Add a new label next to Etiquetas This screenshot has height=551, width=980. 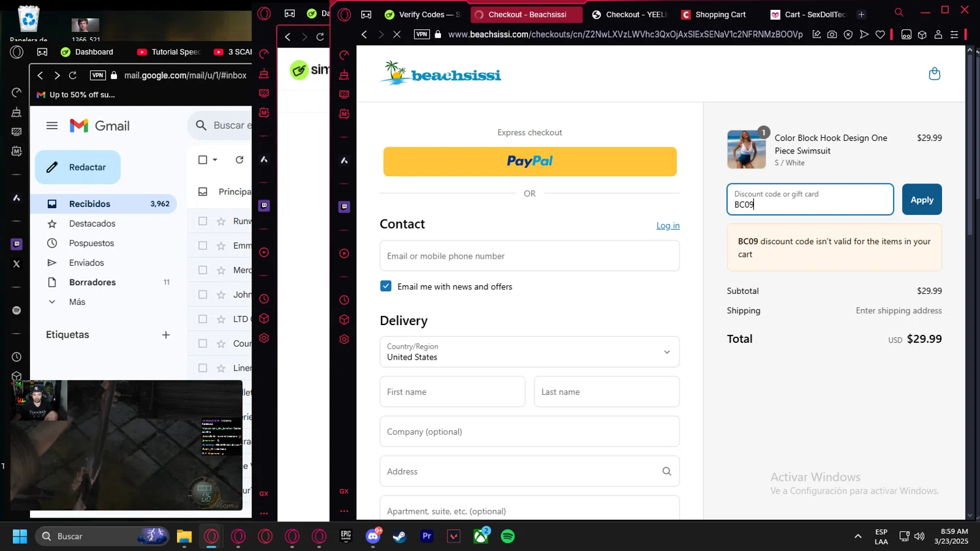tap(166, 335)
